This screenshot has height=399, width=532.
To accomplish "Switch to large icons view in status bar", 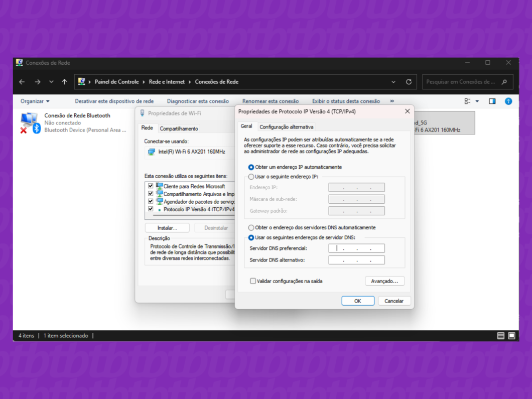I will point(511,336).
